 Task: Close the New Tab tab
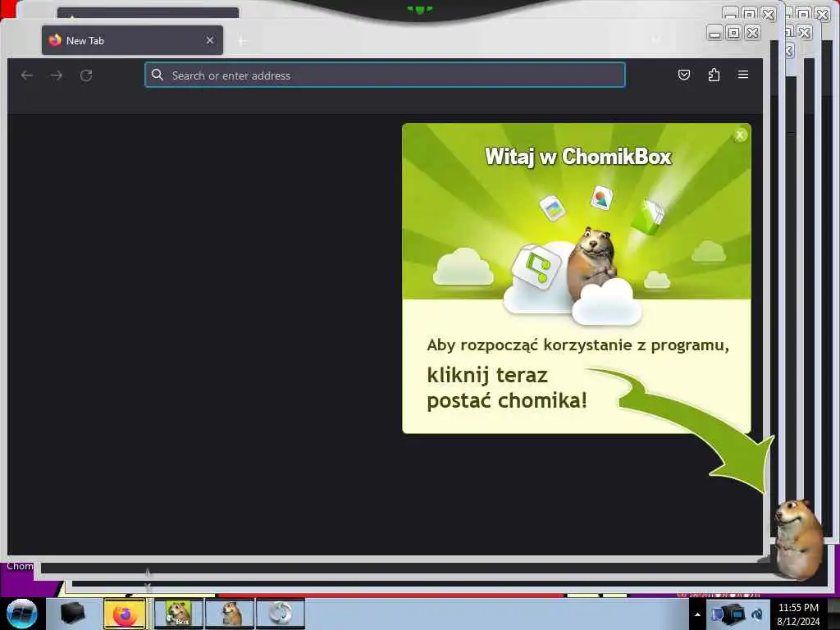(210, 40)
